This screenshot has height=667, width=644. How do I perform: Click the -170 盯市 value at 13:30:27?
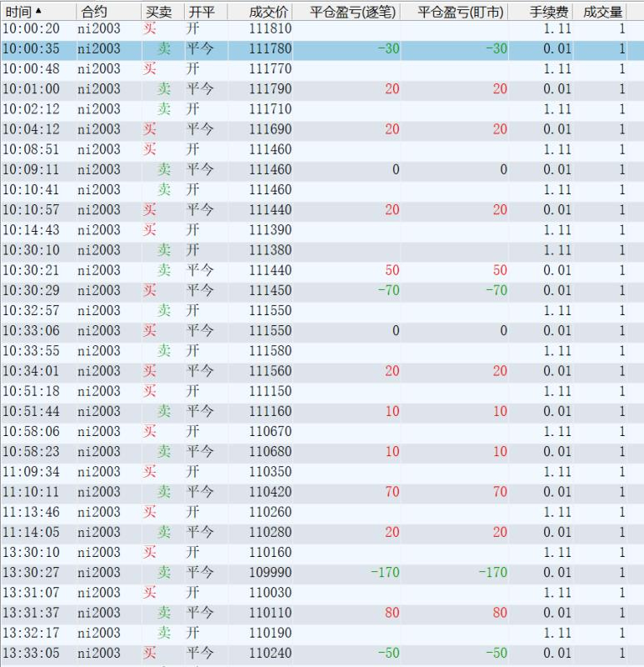click(x=493, y=572)
